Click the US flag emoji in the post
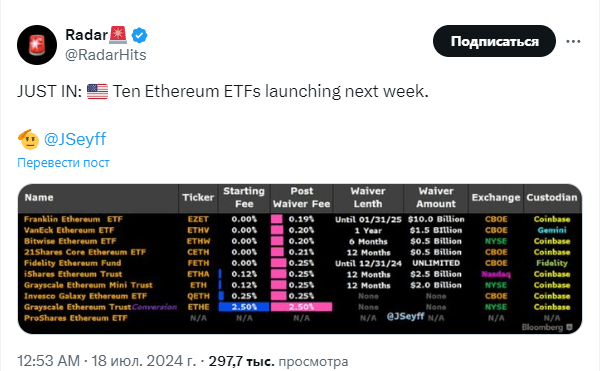The height and width of the screenshot is (371, 601). [x=97, y=92]
